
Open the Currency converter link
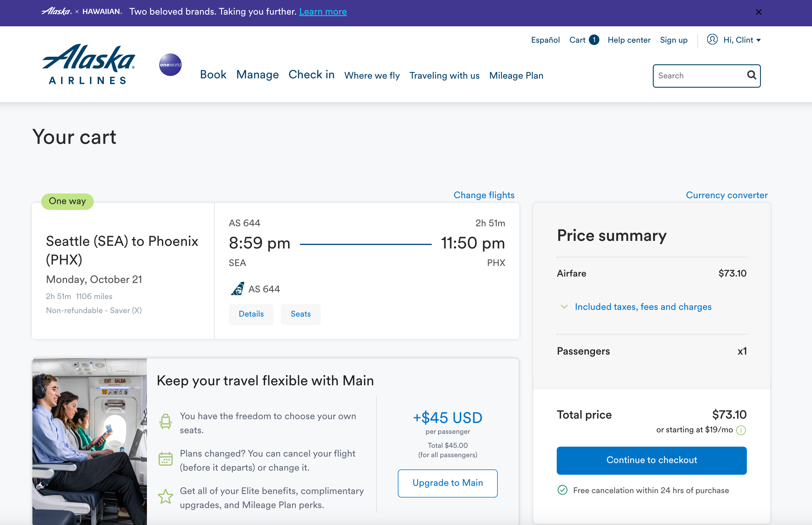pyautogui.click(x=727, y=195)
